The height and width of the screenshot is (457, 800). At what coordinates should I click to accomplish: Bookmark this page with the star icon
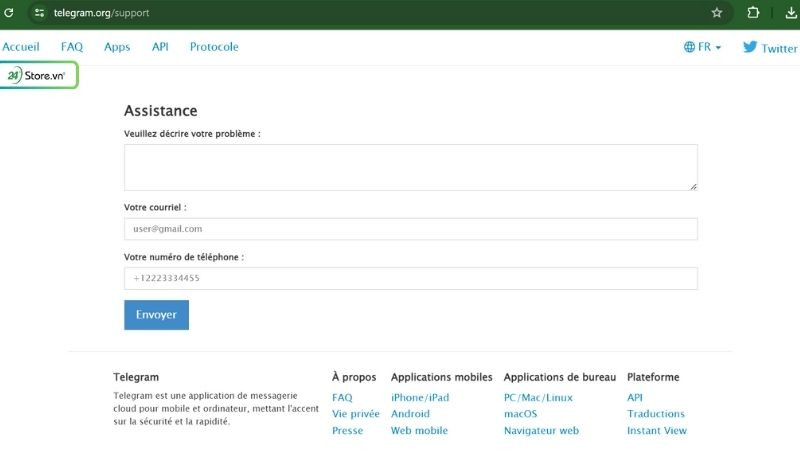click(717, 13)
